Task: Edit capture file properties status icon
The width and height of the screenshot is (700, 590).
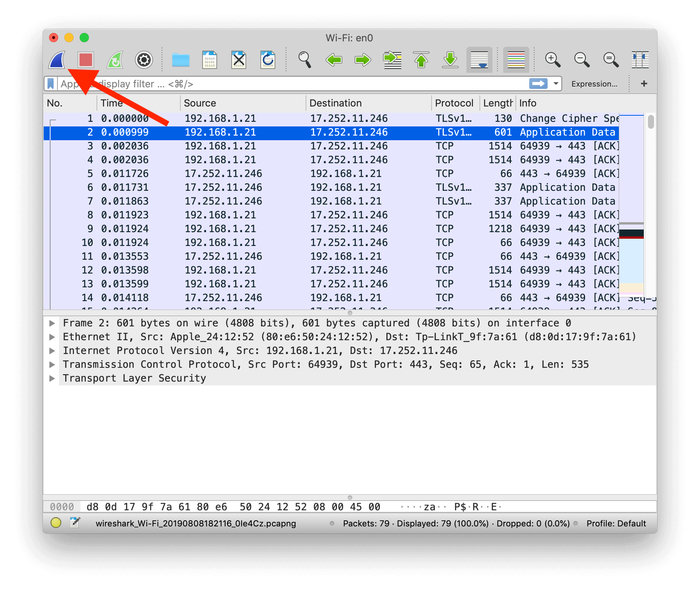Action: pos(75,523)
